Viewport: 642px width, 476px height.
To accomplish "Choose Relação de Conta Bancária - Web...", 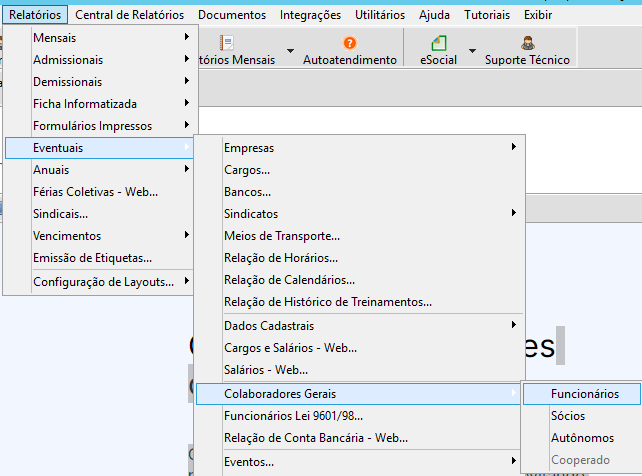I will coord(359,438).
